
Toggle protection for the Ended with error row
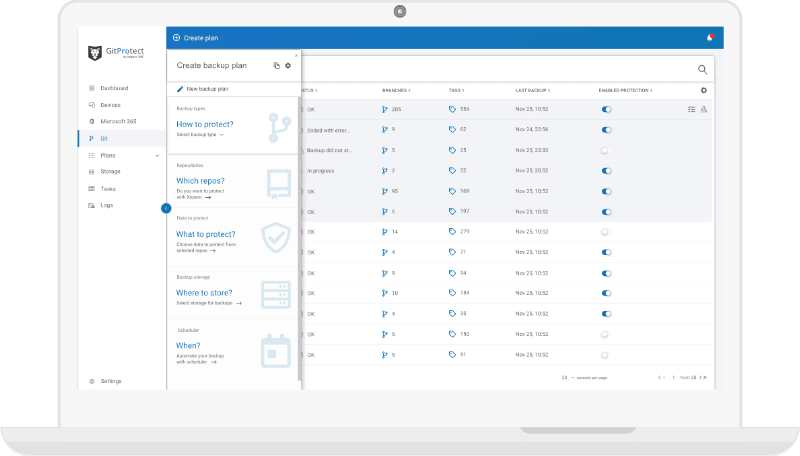(606, 130)
